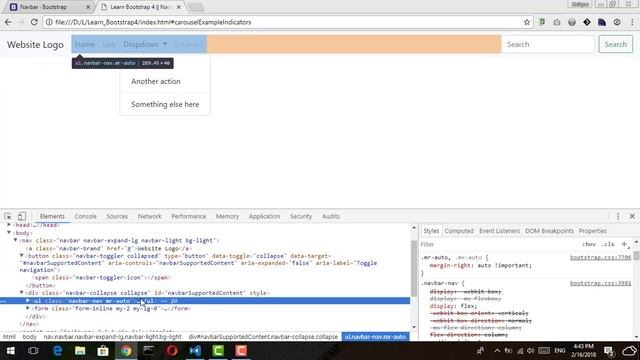Choose Something else here menu item
The height and width of the screenshot is (360, 640).
point(165,104)
